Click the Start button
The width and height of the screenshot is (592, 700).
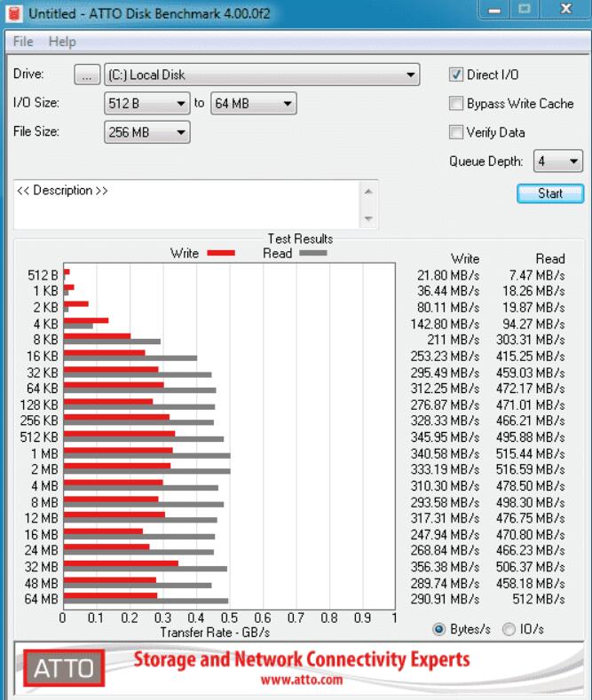[x=550, y=193]
